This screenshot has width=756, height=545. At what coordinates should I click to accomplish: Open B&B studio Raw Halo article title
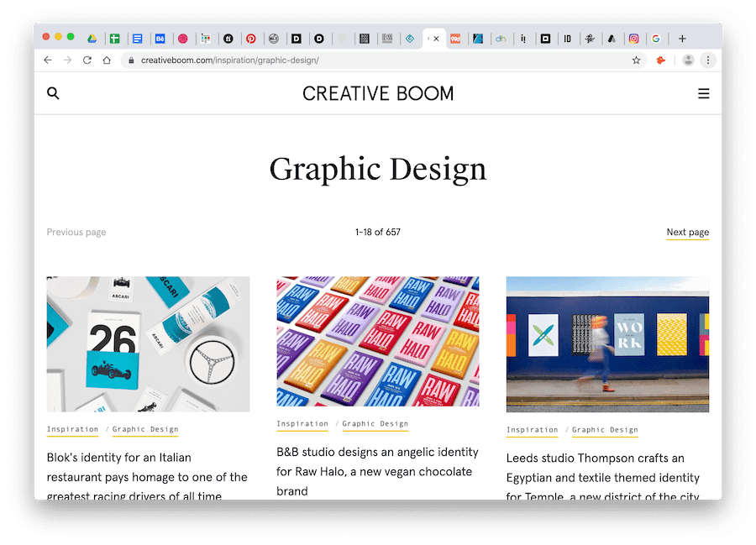pos(377,471)
